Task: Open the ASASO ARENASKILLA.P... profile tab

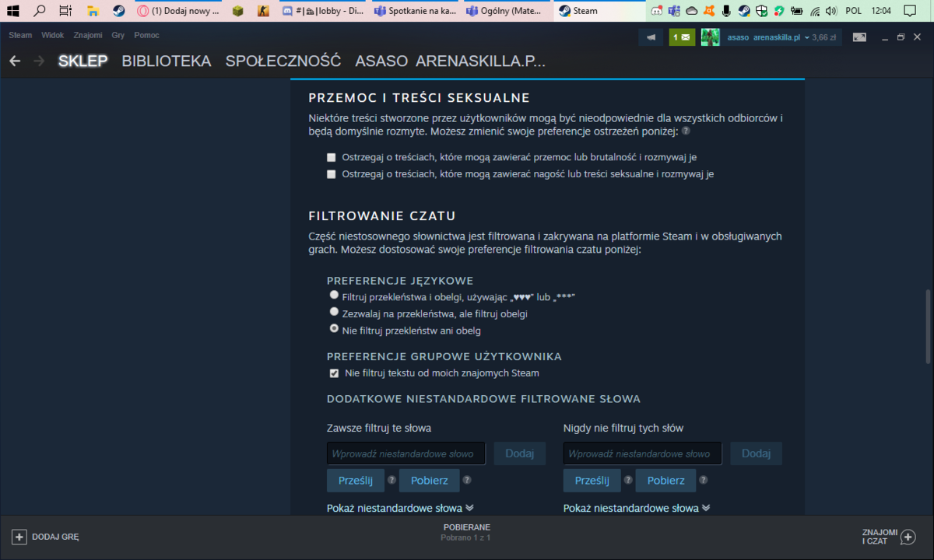Action: 450,61
